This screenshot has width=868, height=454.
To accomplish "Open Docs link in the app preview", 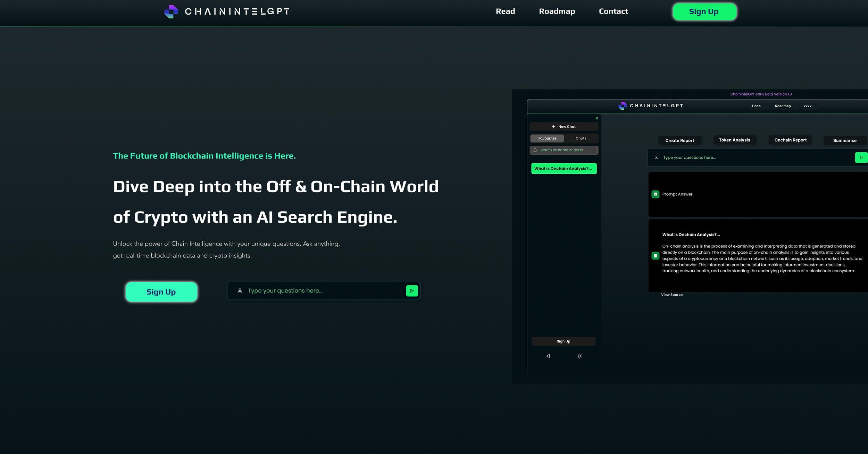I will coord(756,106).
